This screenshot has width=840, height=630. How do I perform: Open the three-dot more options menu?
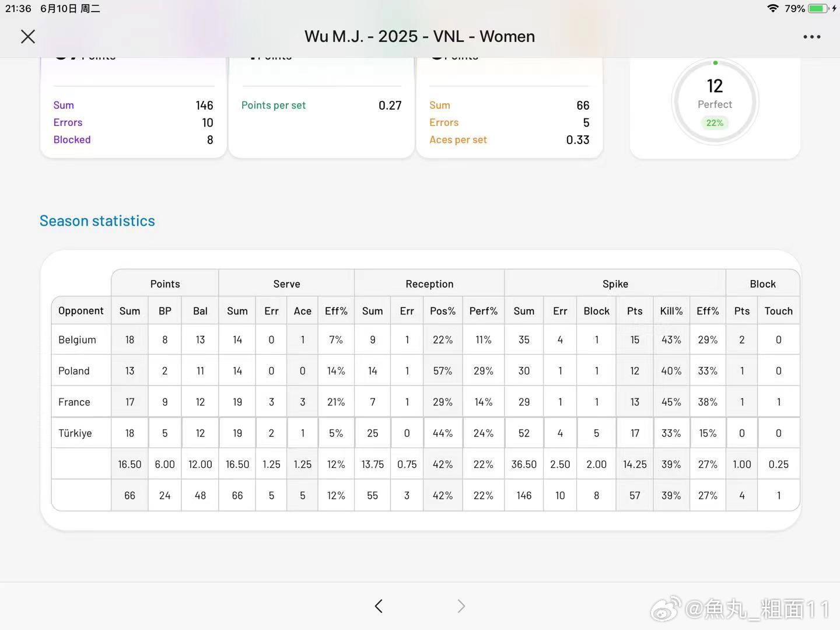[812, 37]
